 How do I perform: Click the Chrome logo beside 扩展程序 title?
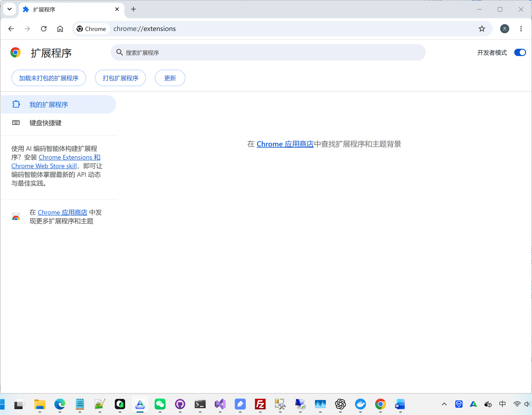pos(15,52)
